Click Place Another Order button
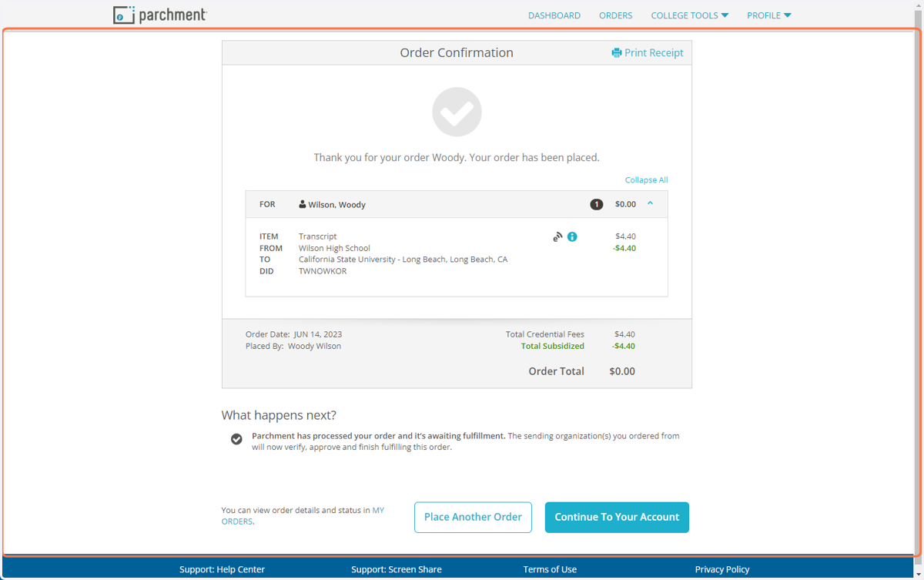Screen dimensions: 924x580 (x=473, y=517)
